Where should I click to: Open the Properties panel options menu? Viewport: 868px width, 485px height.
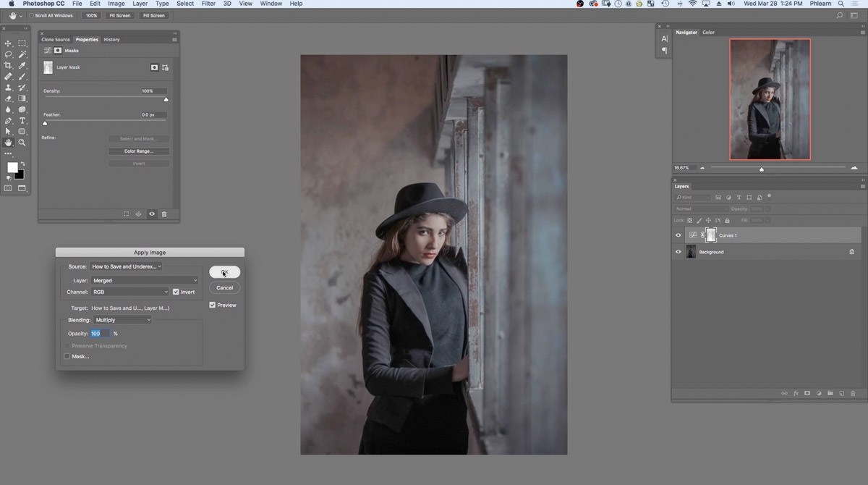(x=174, y=40)
